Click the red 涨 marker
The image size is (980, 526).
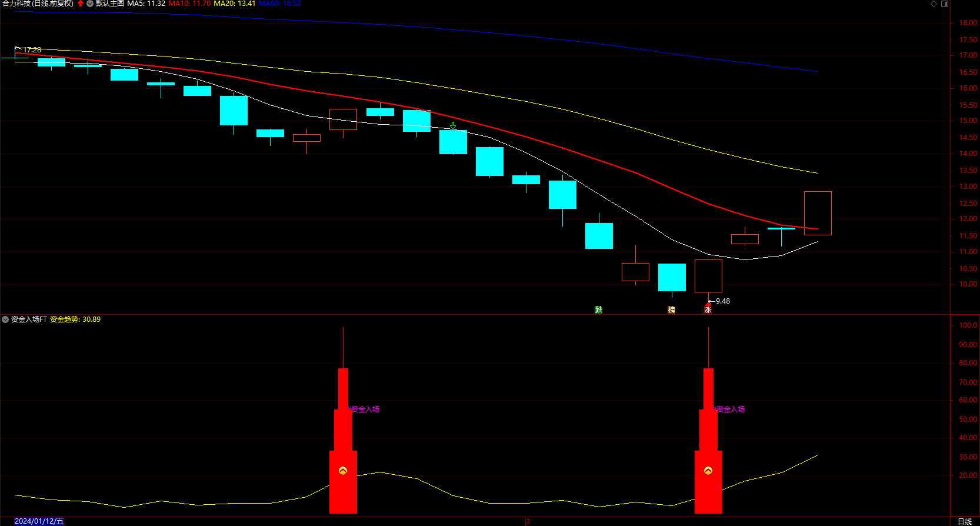click(x=708, y=309)
